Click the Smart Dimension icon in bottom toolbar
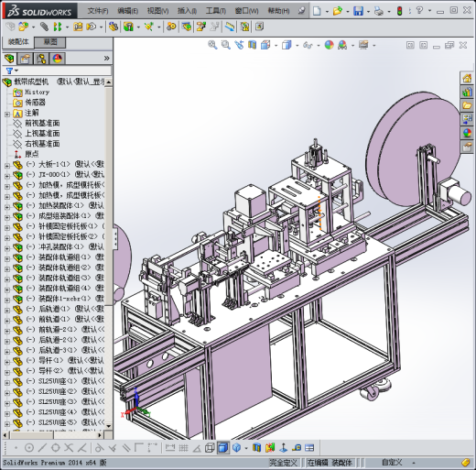The width and height of the screenshot is (476, 470). (x=169, y=448)
